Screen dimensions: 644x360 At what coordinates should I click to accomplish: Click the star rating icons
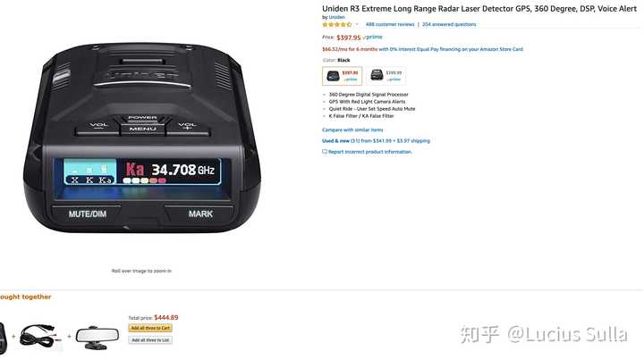pyautogui.click(x=337, y=25)
